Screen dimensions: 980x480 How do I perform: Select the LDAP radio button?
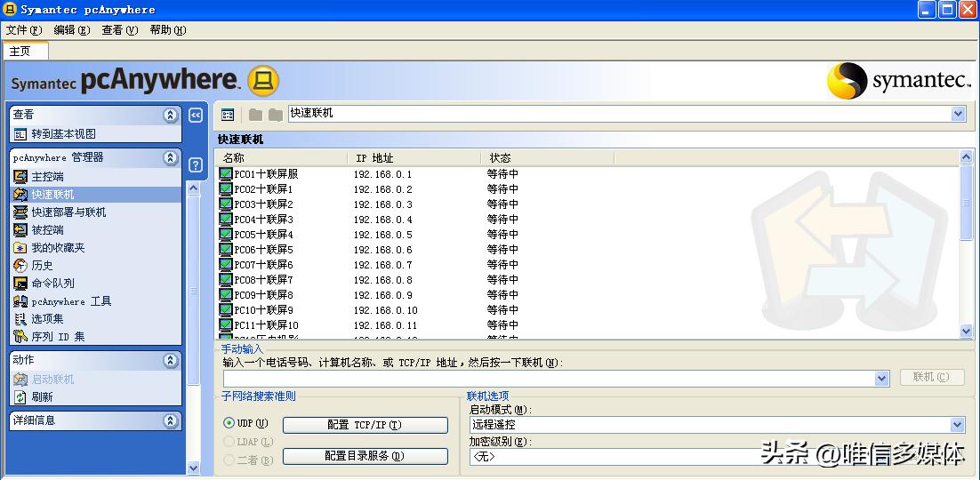[x=229, y=442]
